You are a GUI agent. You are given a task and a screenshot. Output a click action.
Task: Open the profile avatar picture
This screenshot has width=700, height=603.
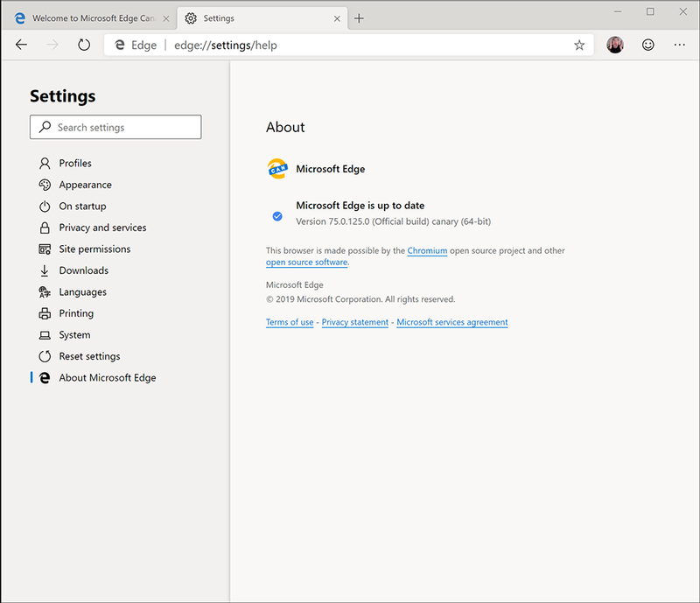(615, 45)
